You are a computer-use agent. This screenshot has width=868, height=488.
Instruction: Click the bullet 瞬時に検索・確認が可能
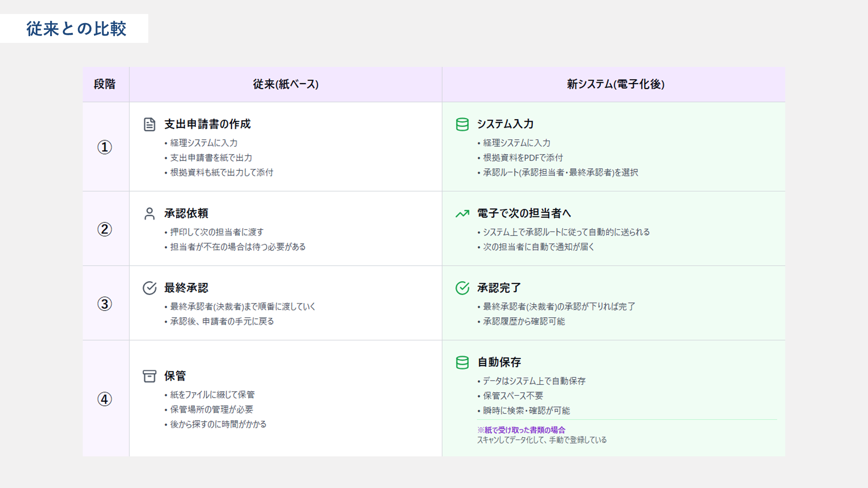pyautogui.click(x=524, y=411)
